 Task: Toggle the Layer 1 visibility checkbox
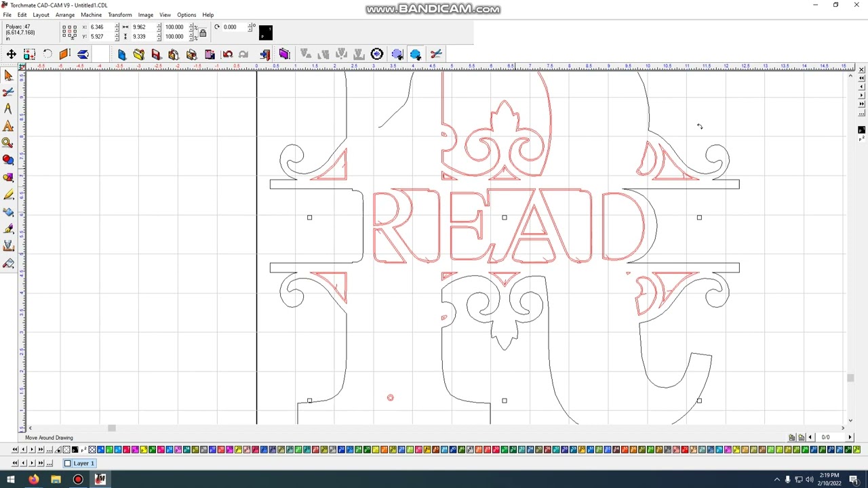click(68, 464)
